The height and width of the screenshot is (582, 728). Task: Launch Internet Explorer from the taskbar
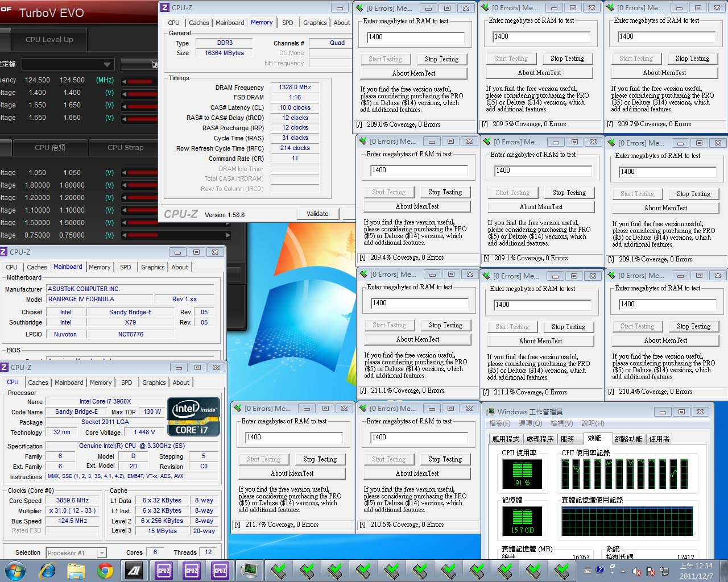(x=47, y=570)
